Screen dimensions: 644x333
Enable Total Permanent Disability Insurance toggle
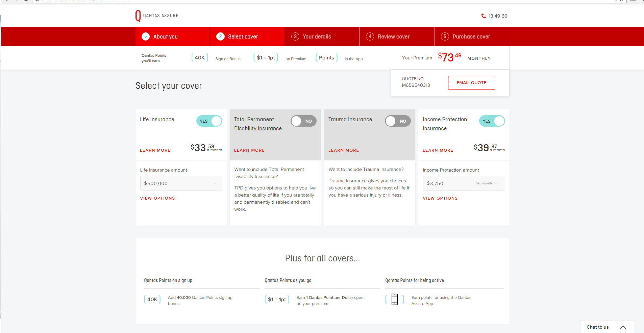(x=303, y=121)
